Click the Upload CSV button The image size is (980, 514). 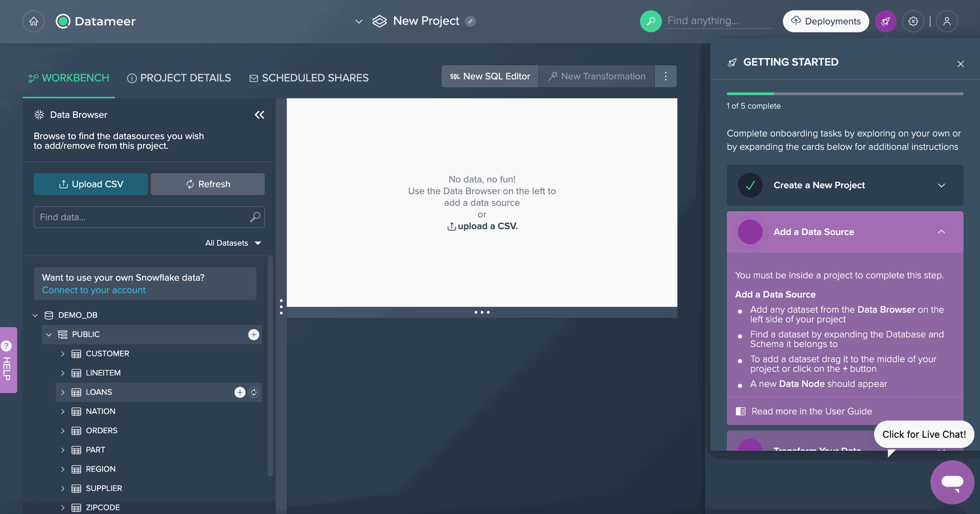click(90, 184)
